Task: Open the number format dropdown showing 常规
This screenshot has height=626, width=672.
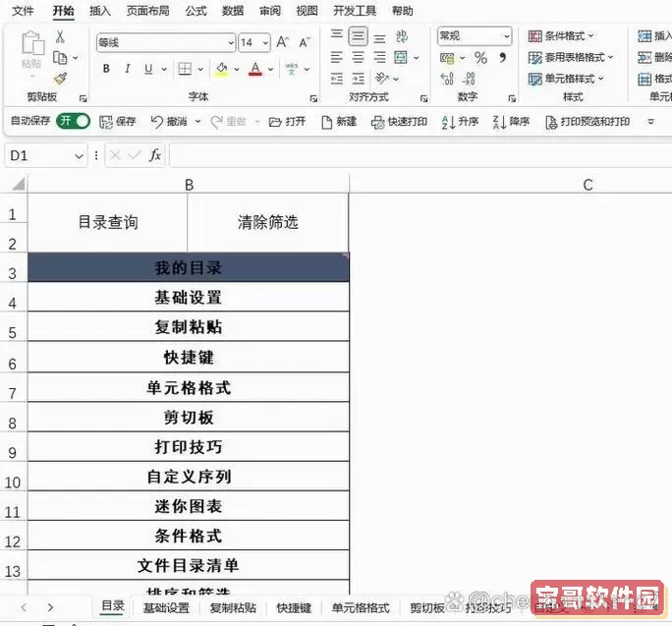Action: tap(507, 36)
